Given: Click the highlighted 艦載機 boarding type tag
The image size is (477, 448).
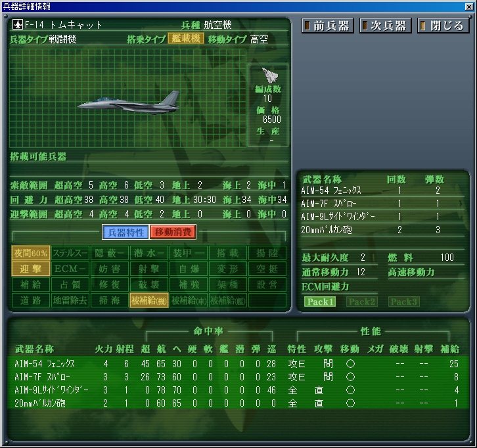Looking at the screenshot, I should pos(186,39).
